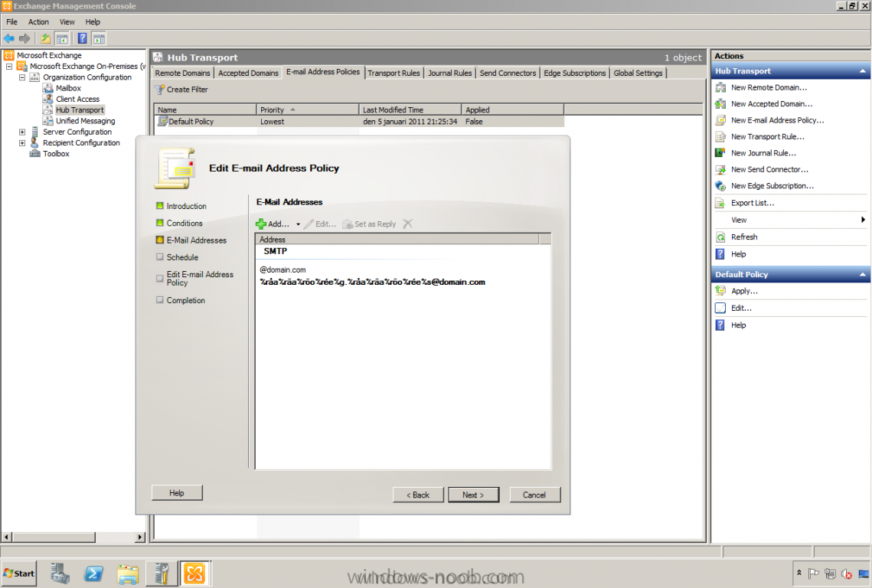Click the Export List icon
This screenshot has width=872, height=588.
(720, 203)
